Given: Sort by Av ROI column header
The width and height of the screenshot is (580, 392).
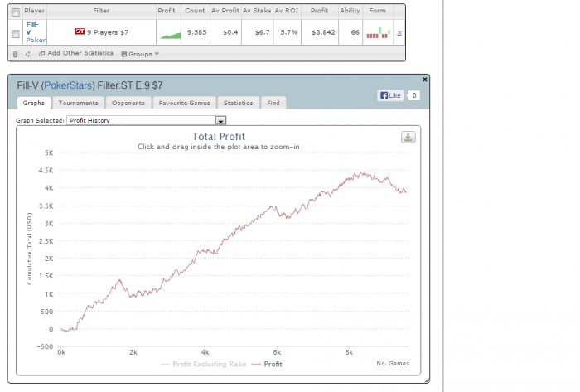Looking at the screenshot, I should point(287,11).
